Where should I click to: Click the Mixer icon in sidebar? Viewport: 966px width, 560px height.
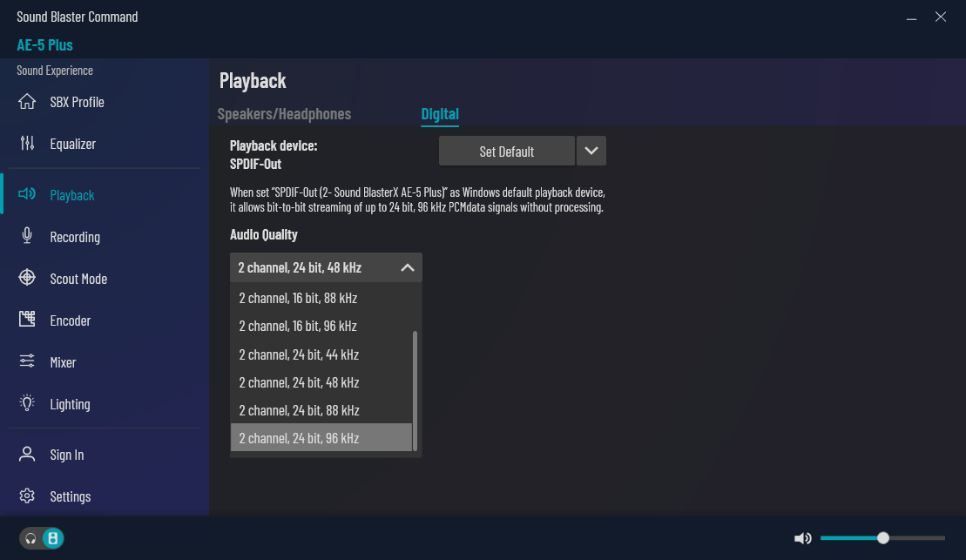tap(27, 361)
